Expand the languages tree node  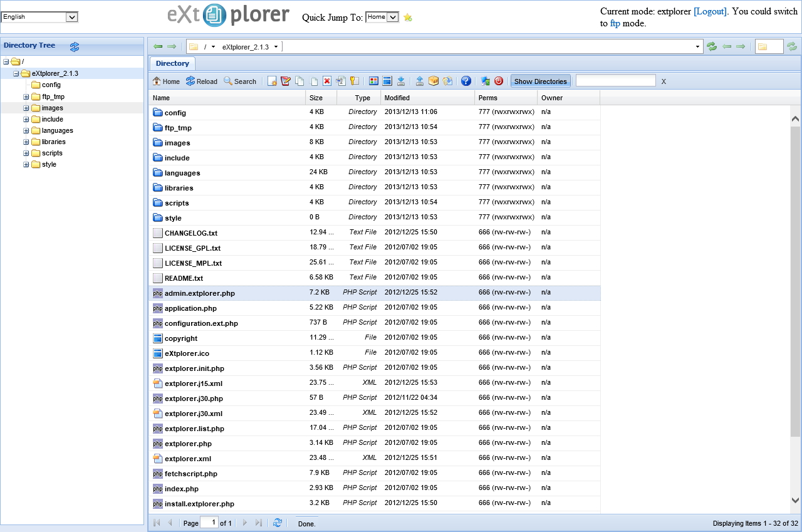click(x=26, y=131)
